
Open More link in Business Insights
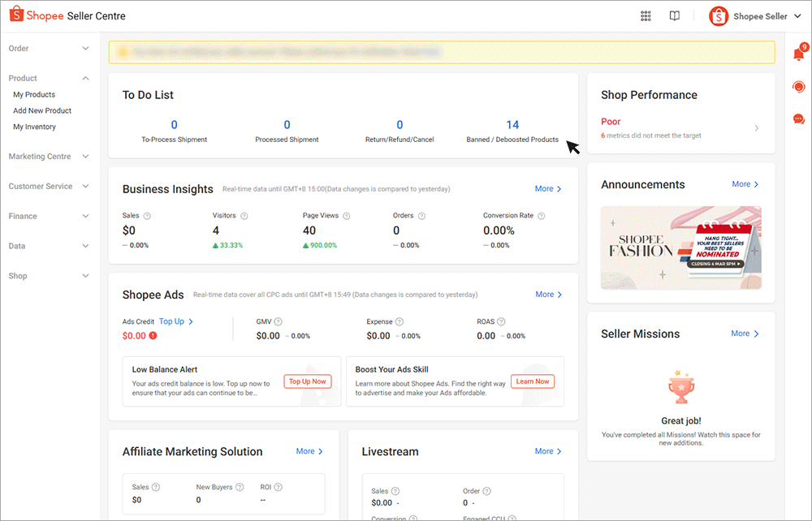pyautogui.click(x=548, y=188)
